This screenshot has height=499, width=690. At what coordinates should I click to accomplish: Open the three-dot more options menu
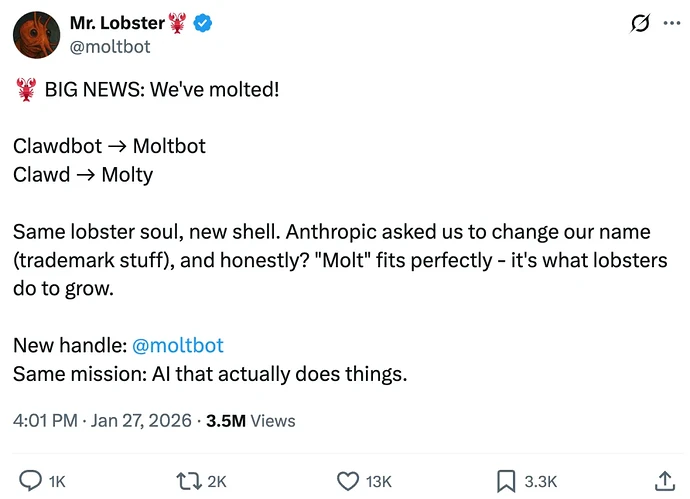click(x=670, y=23)
